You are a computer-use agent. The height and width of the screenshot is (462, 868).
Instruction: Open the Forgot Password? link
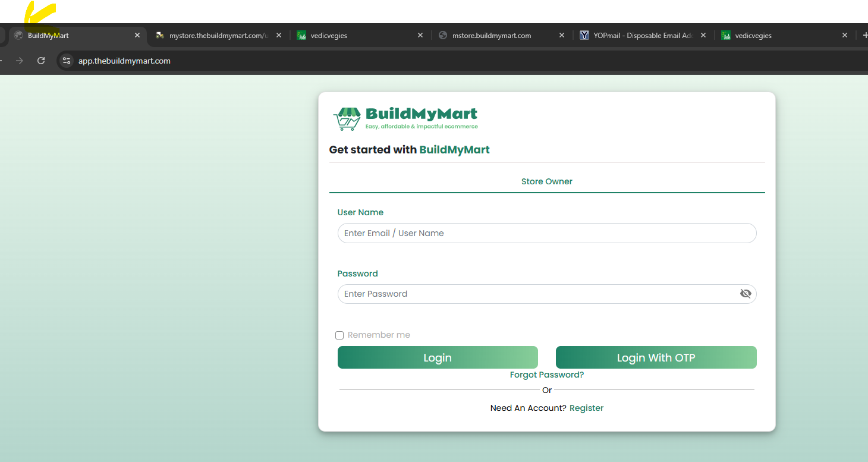tap(547, 375)
